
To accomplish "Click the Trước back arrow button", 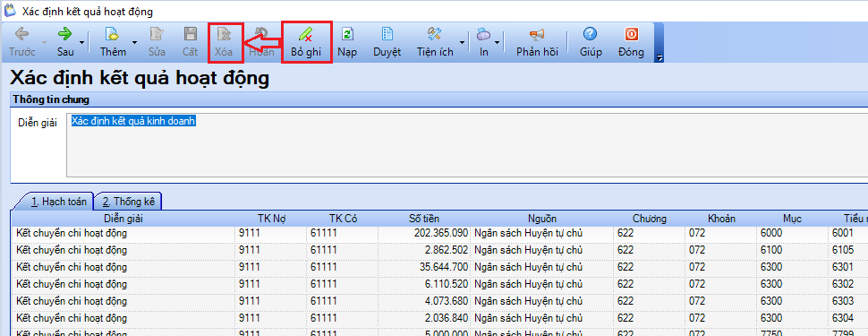I will (22, 42).
